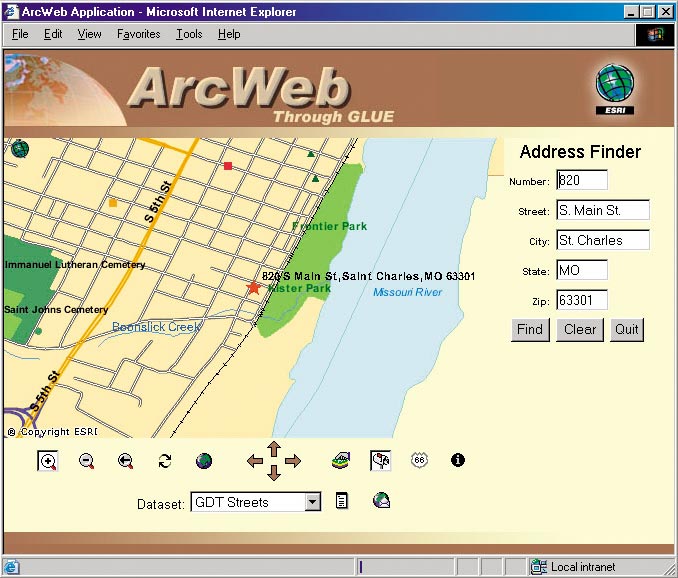Click the zoom to previous extent icon
This screenshot has height=578, width=678.
(x=125, y=461)
